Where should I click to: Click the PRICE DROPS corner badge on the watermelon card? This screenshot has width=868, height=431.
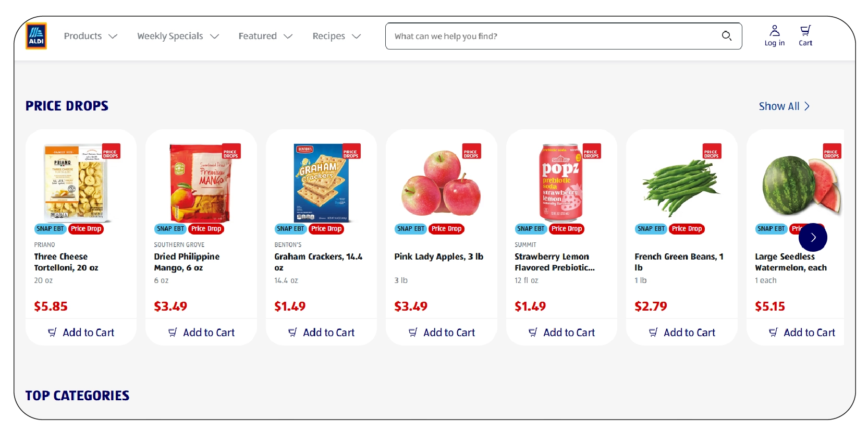tap(832, 151)
